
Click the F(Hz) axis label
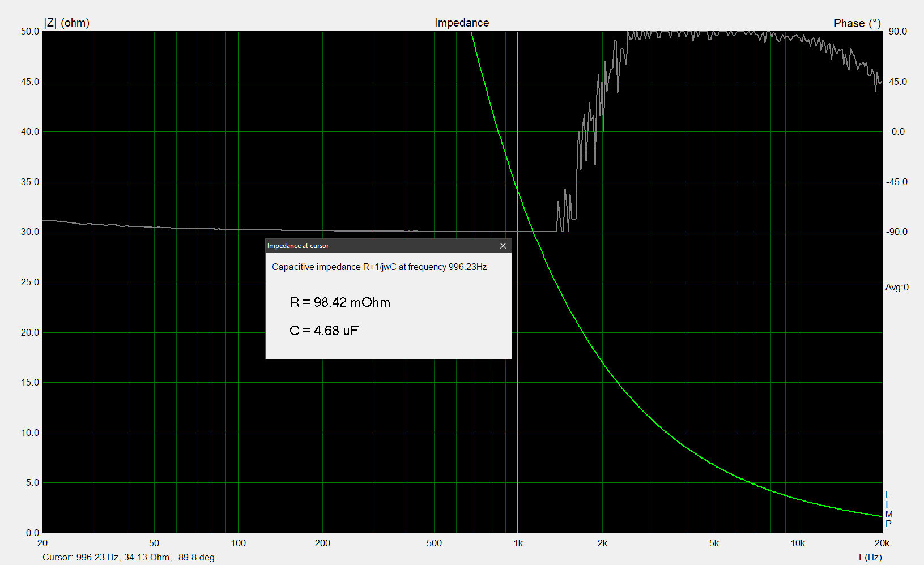click(870, 557)
